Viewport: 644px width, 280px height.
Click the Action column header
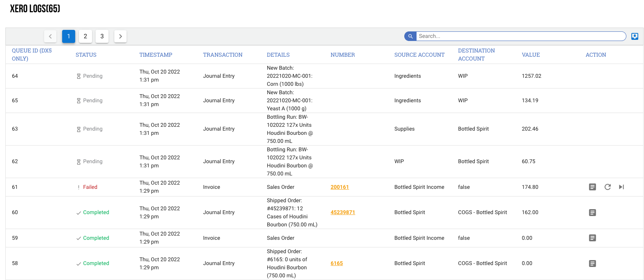tap(596, 55)
